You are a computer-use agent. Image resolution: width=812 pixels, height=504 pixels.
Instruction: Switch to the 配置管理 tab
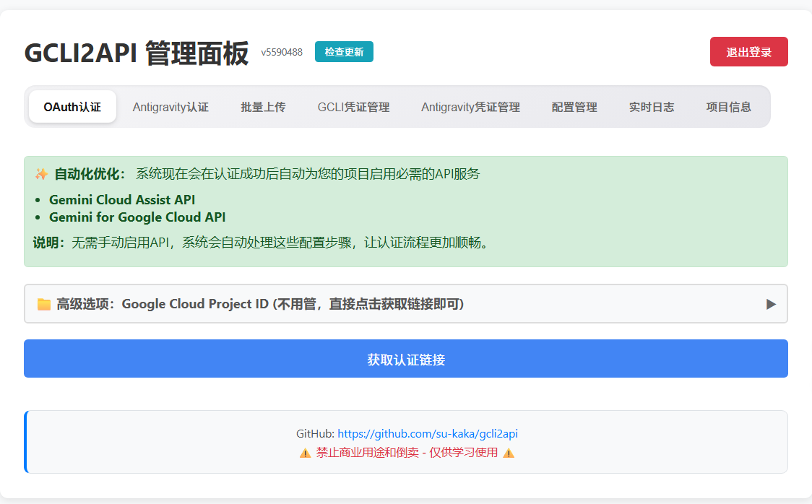click(x=574, y=107)
